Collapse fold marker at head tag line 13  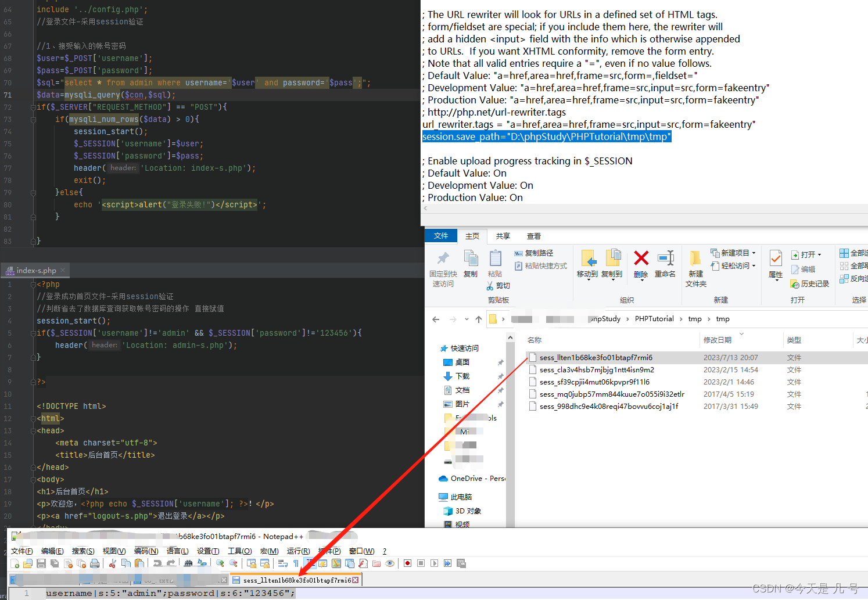point(33,431)
